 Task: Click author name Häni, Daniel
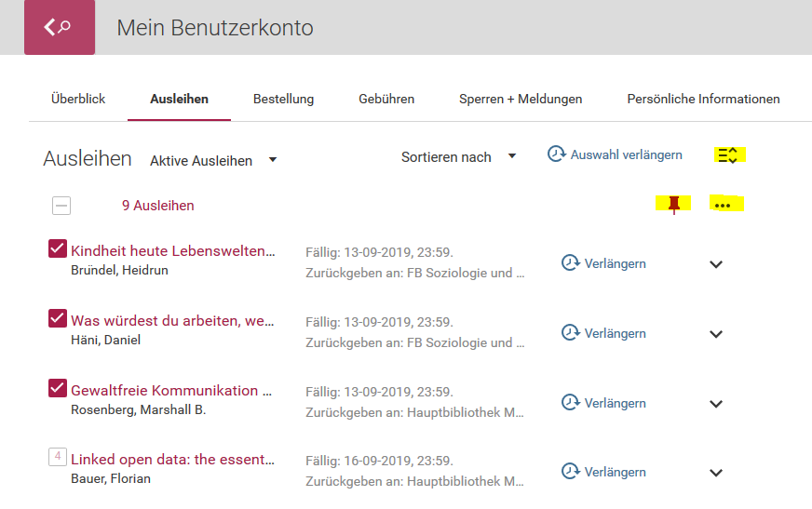105,340
